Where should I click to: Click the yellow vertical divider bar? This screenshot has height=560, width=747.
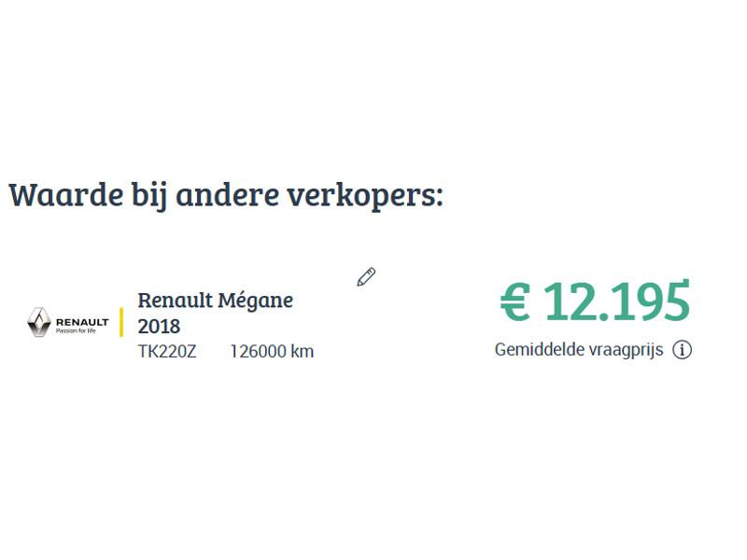[121, 322]
